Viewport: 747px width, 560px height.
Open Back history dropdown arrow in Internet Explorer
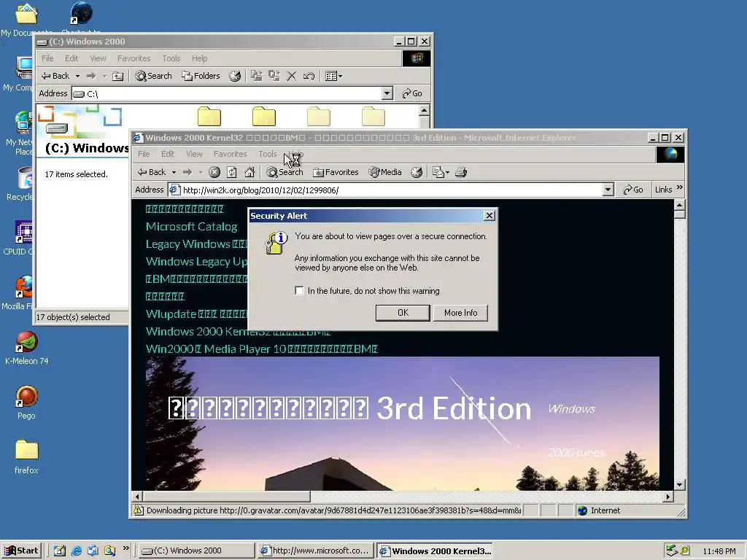click(174, 172)
